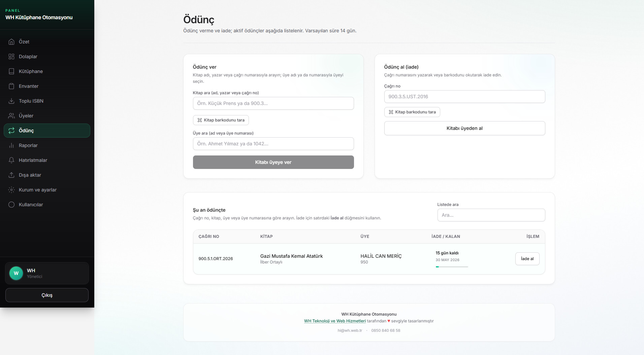Click the KİTAP column header
Screen dimensions: 644x355
[x=266, y=237]
